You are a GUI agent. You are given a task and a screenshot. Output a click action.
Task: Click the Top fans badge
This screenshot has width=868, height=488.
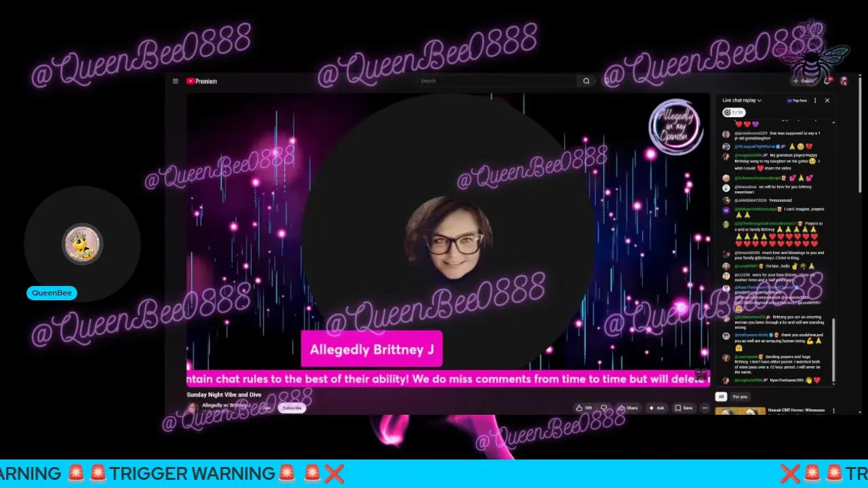[x=797, y=100]
